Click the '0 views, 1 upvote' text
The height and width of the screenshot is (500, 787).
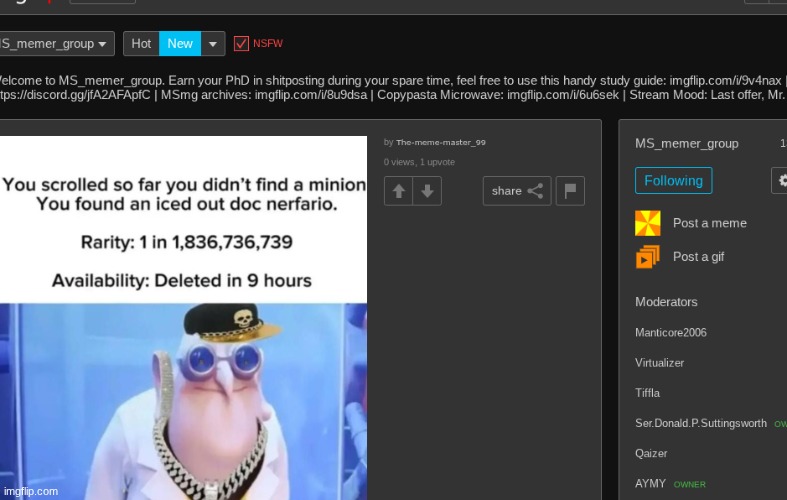coord(419,162)
